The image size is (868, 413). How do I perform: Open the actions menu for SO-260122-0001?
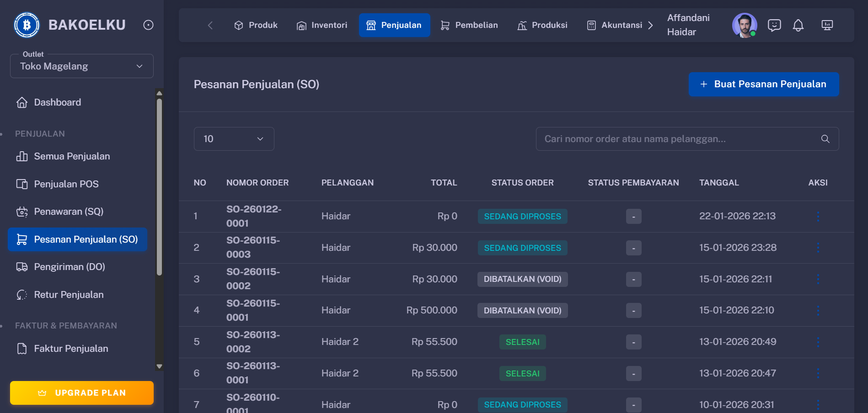[818, 216]
